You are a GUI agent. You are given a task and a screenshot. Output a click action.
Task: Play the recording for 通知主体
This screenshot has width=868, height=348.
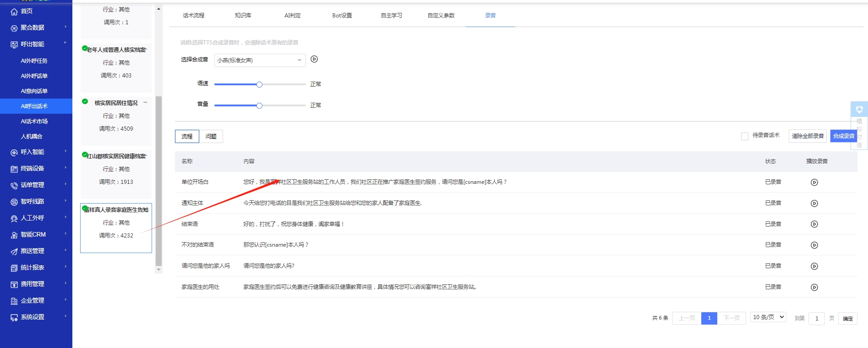click(x=814, y=204)
